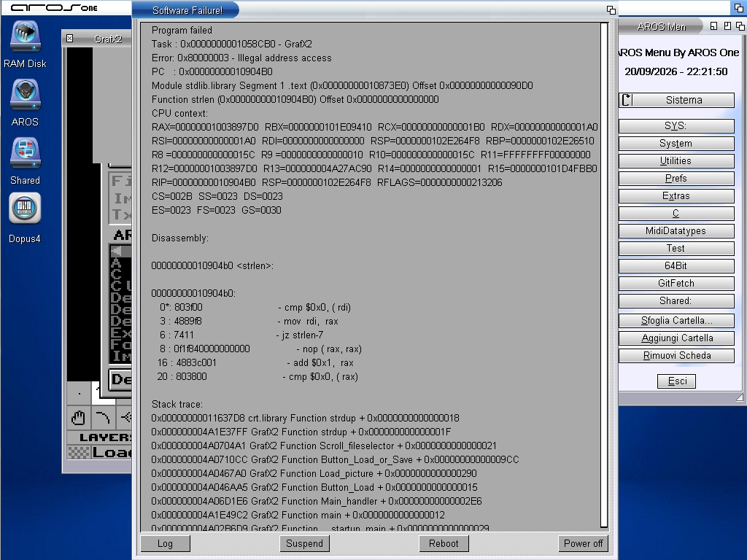
Task: Click the 'Load_picture' stack trace line
Action: point(314,472)
